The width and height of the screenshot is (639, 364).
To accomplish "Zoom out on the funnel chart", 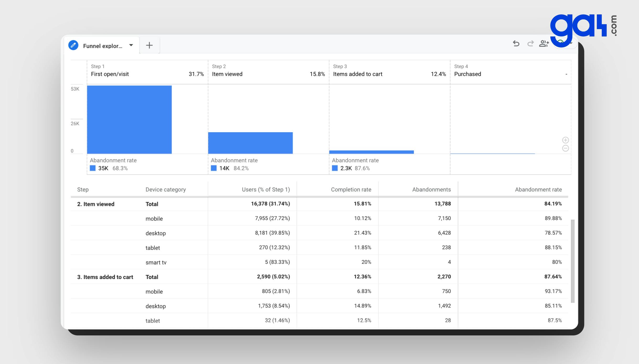I will point(565,148).
